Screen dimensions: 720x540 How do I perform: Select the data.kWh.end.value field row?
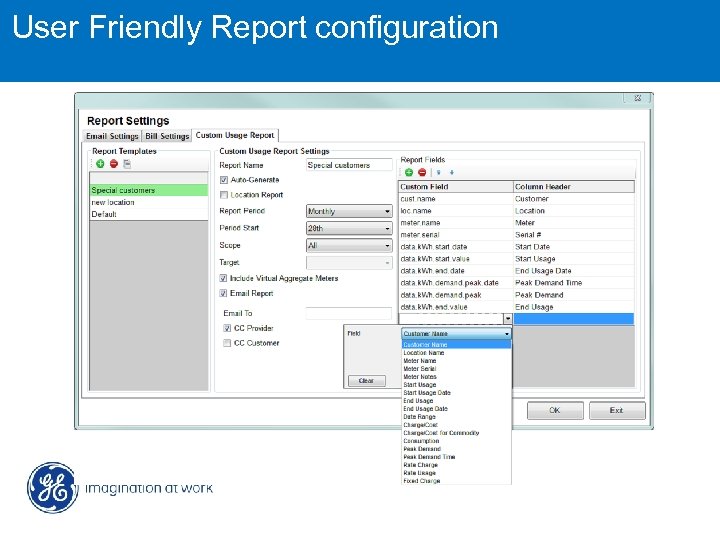point(516,307)
